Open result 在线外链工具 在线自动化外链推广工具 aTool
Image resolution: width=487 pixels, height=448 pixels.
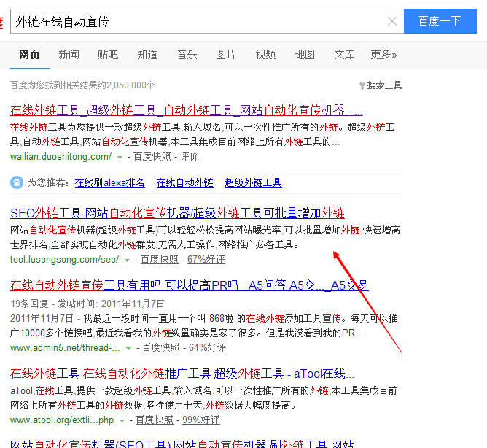[x=182, y=374]
